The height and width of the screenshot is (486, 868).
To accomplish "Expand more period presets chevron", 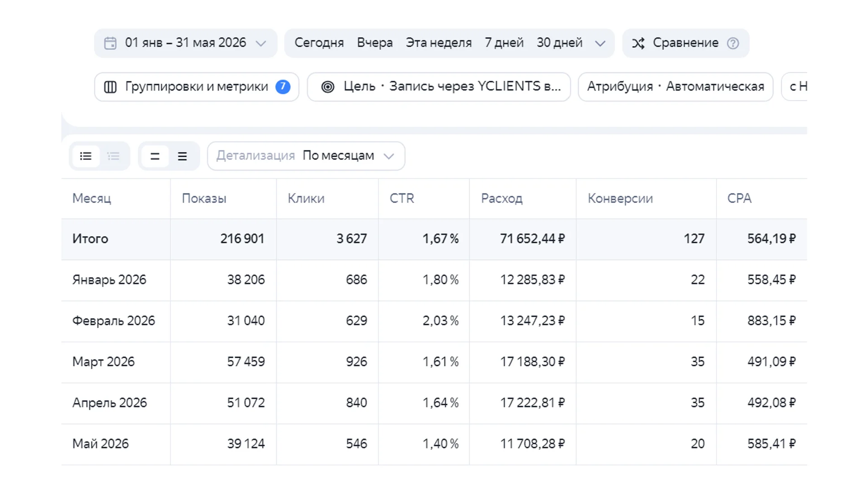I will click(600, 43).
